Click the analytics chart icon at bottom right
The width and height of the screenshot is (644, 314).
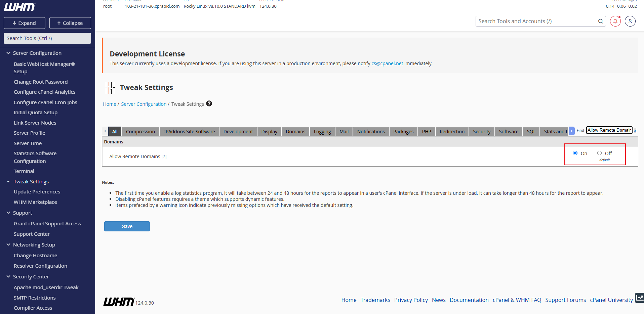[x=639, y=298]
